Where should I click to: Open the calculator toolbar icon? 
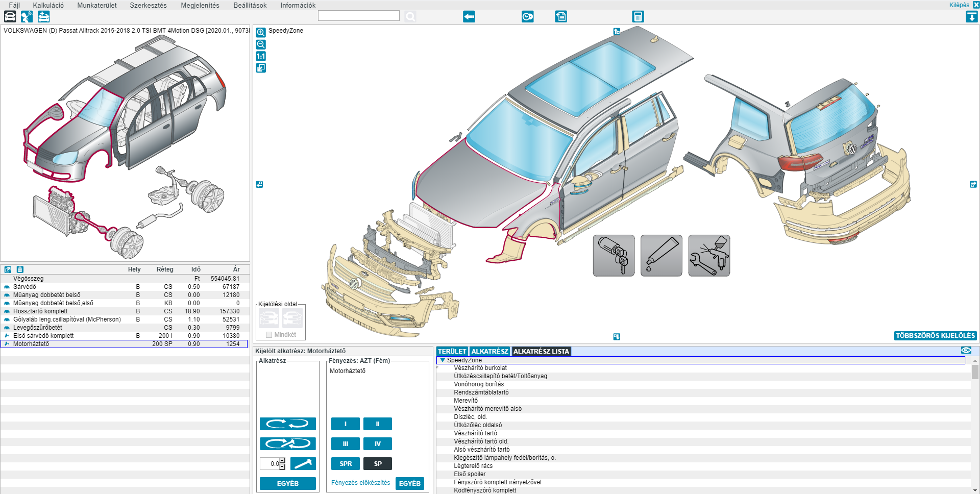click(638, 17)
